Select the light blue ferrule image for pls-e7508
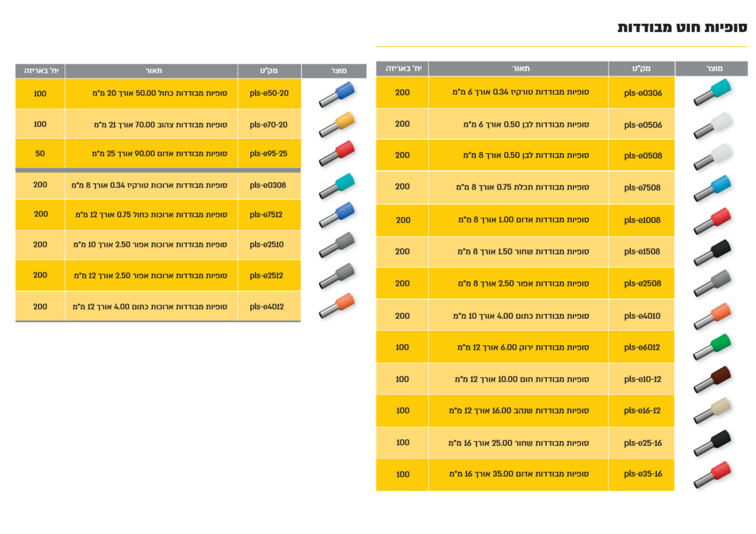The image size is (756, 534). [x=712, y=188]
